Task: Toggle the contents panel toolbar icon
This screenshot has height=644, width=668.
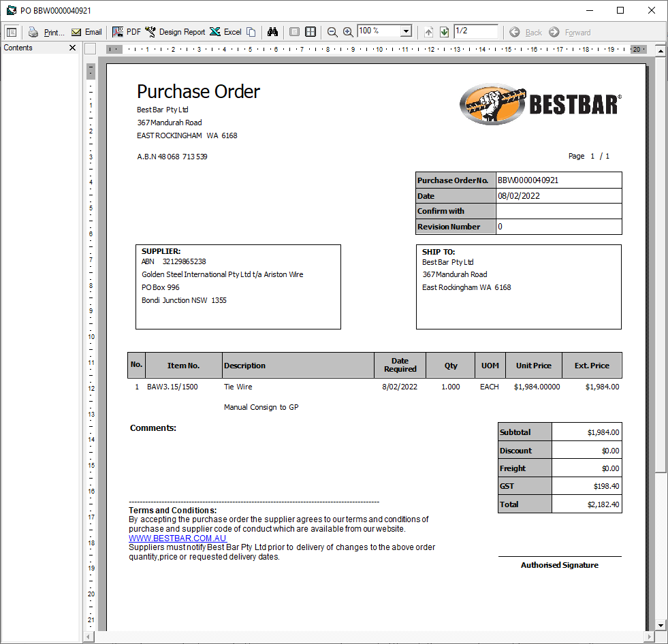Action: point(12,32)
